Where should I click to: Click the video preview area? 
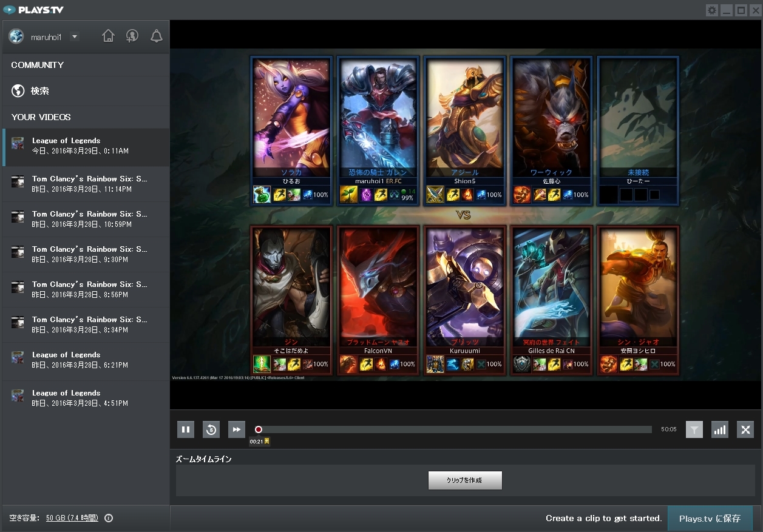point(466,215)
